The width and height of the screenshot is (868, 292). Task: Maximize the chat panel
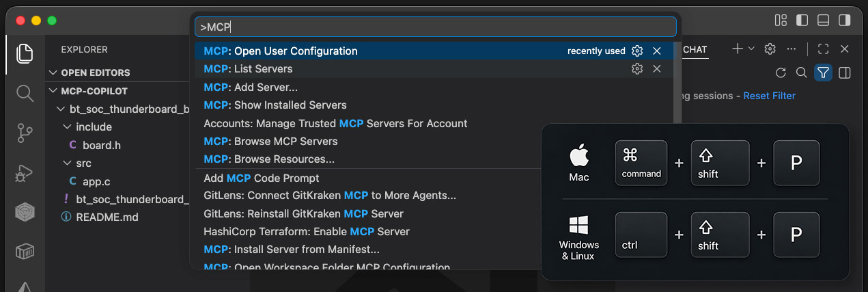[823, 49]
